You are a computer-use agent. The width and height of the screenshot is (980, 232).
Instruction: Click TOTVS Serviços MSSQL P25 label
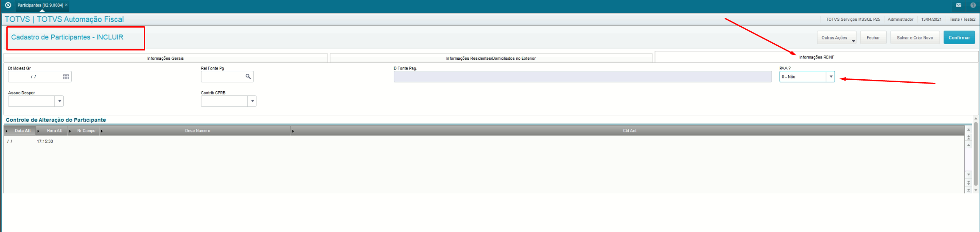pos(853,20)
